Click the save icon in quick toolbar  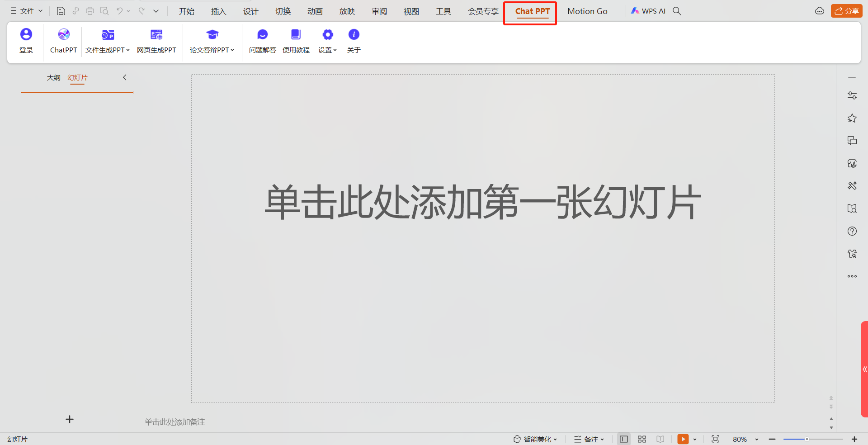click(x=61, y=11)
